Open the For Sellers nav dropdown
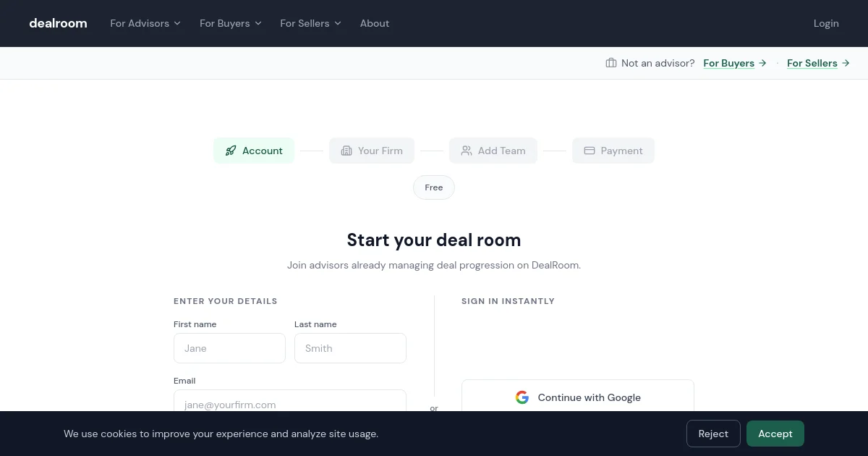868x456 pixels. tap(310, 23)
